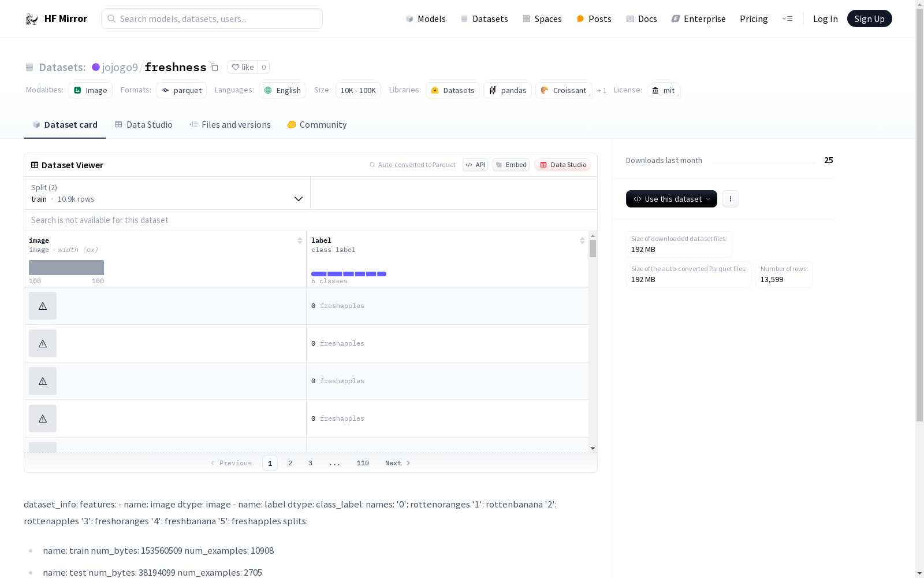Copy dataset name with the copy icon
The height and width of the screenshot is (578, 924).
tap(214, 67)
